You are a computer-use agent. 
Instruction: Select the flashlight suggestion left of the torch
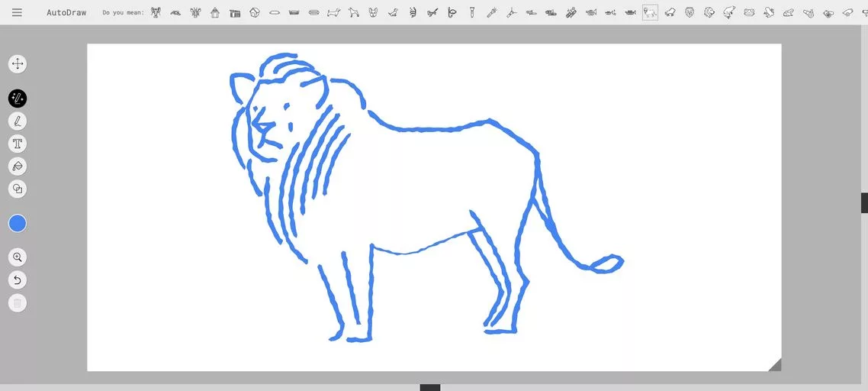pyautogui.click(x=472, y=12)
